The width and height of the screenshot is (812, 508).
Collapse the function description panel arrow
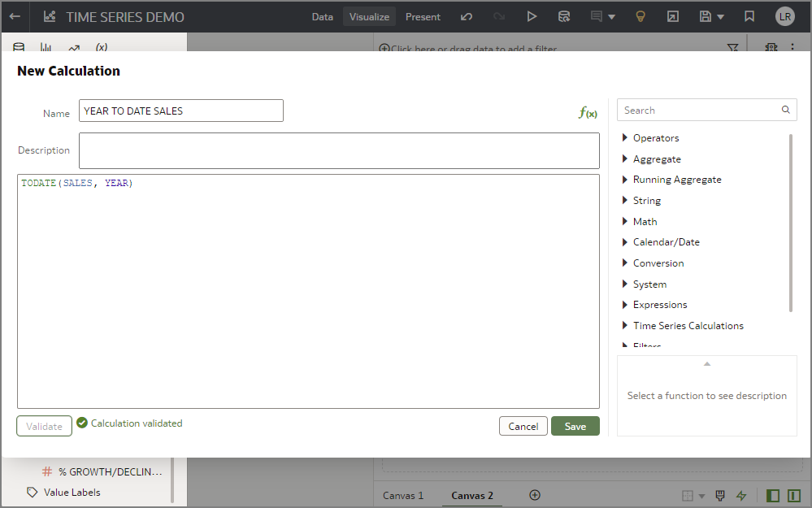pyautogui.click(x=707, y=364)
